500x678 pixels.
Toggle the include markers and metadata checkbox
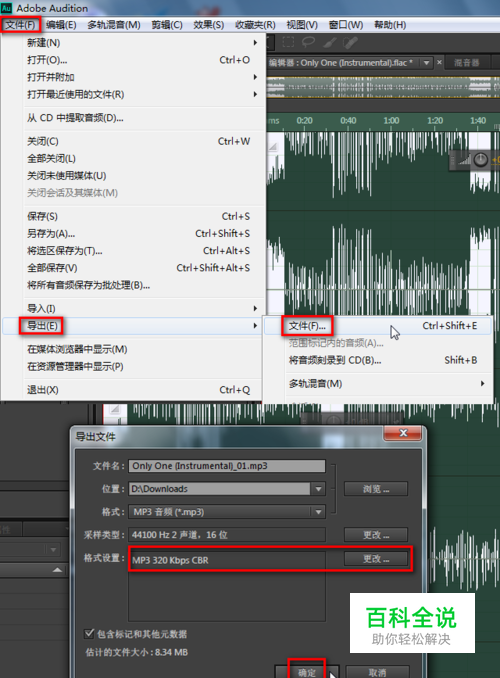[89, 633]
